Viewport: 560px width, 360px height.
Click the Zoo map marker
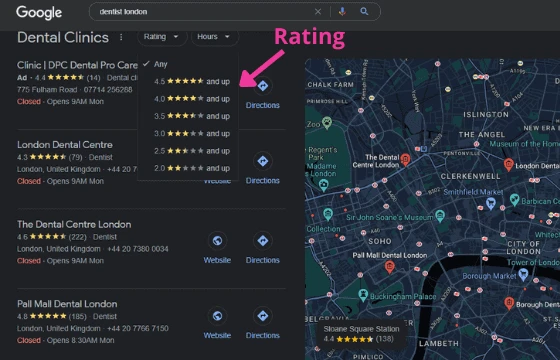click(327, 122)
